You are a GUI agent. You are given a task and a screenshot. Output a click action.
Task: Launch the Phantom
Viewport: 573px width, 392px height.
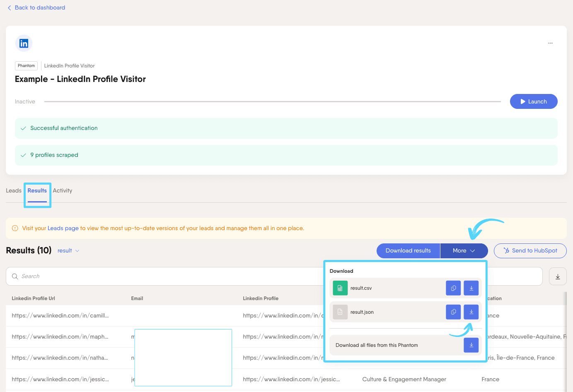[534, 101]
